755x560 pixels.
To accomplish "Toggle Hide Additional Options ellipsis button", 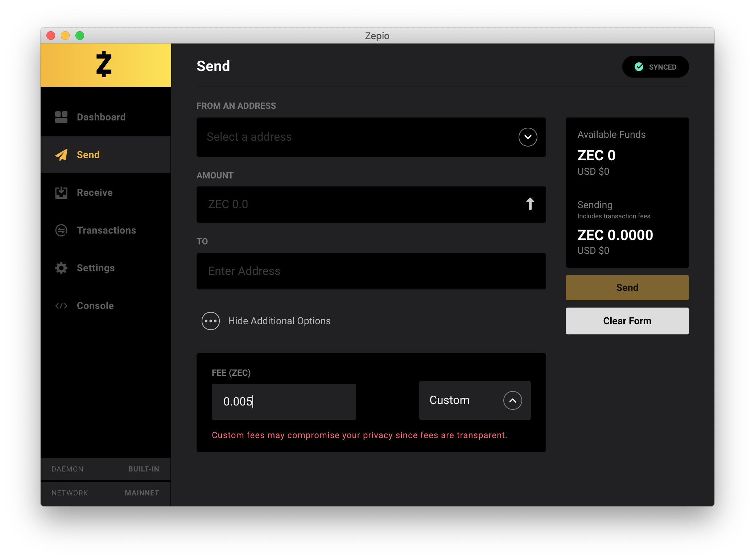I will tap(211, 321).
